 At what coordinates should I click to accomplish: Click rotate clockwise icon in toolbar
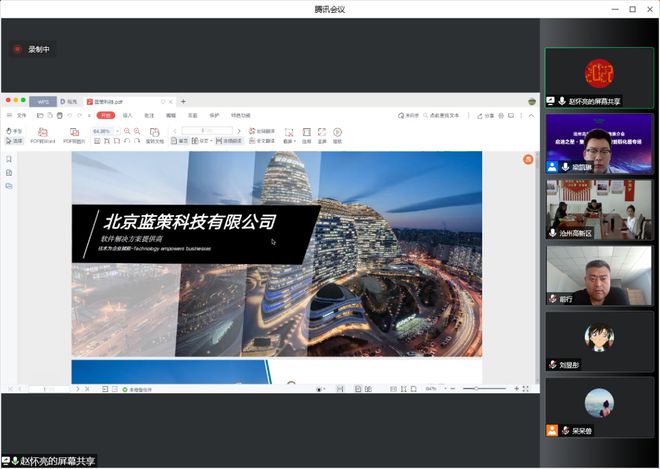click(x=137, y=141)
